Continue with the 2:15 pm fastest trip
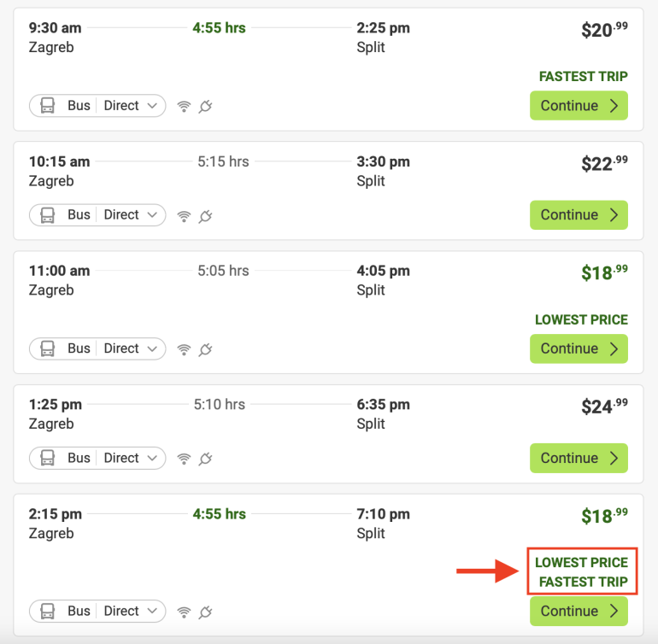658x644 pixels. [x=579, y=611]
